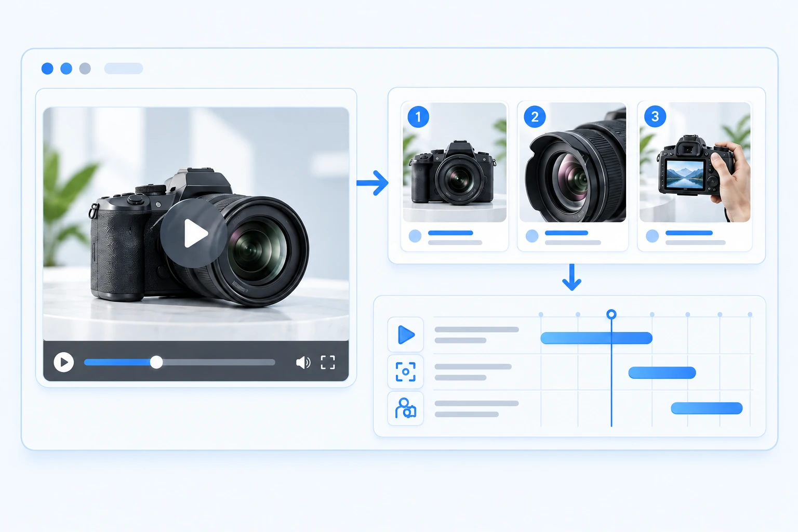Click the large play button over the video
This screenshot has width=798, height=532.
[194, 234]
